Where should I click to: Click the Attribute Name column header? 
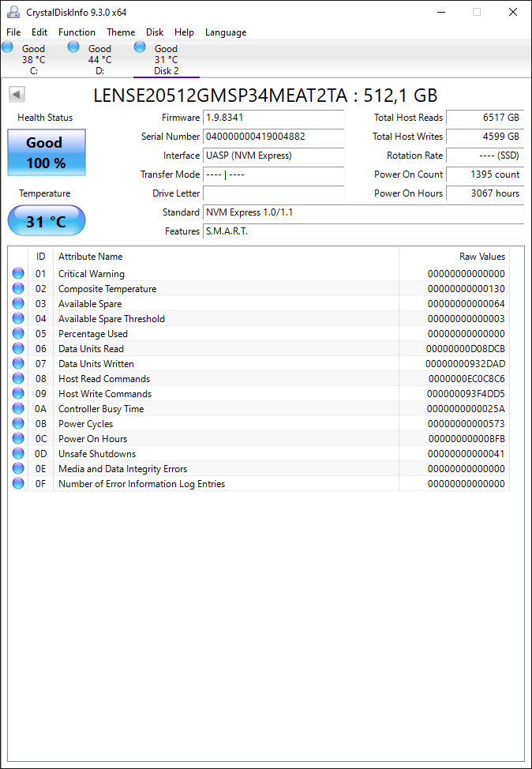click(x=91, y=257)
